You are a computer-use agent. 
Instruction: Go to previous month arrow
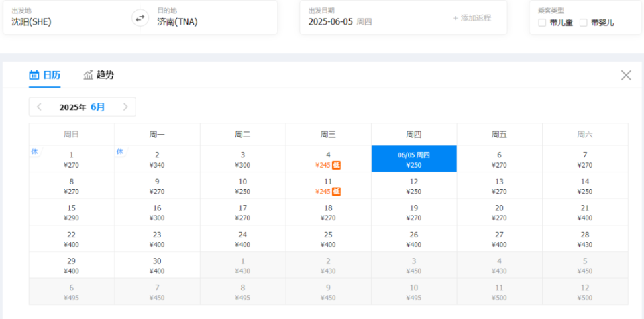[x=40, y=107]
